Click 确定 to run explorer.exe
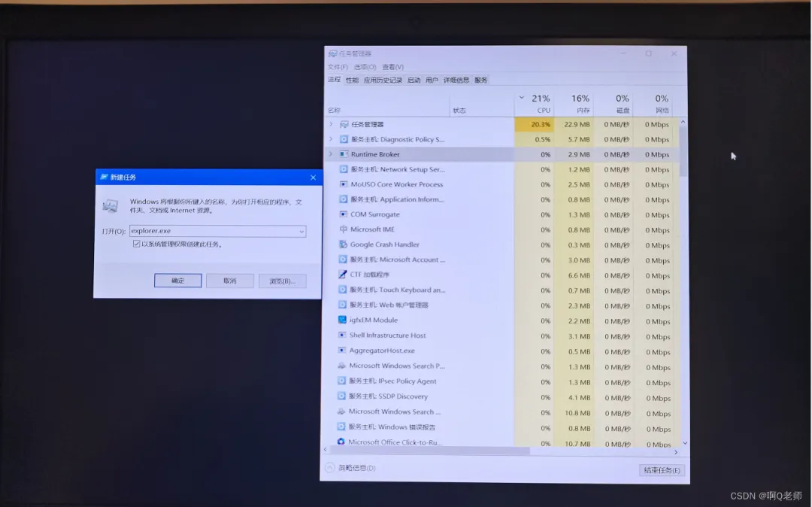The height and width of the screenshot is (507, 812). (178, 280)
